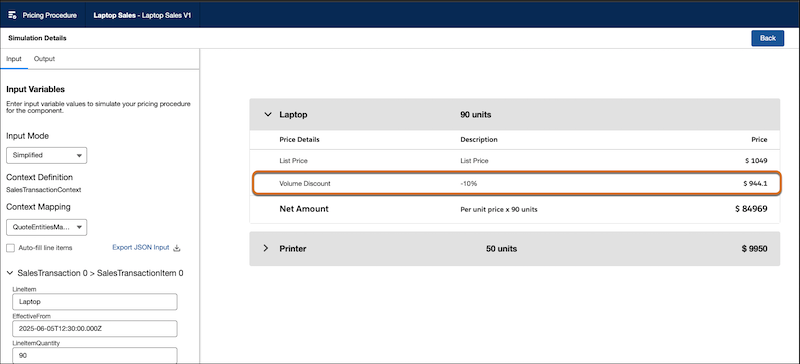
Task: Click the Description column header
Action: (x=479, y=139)
